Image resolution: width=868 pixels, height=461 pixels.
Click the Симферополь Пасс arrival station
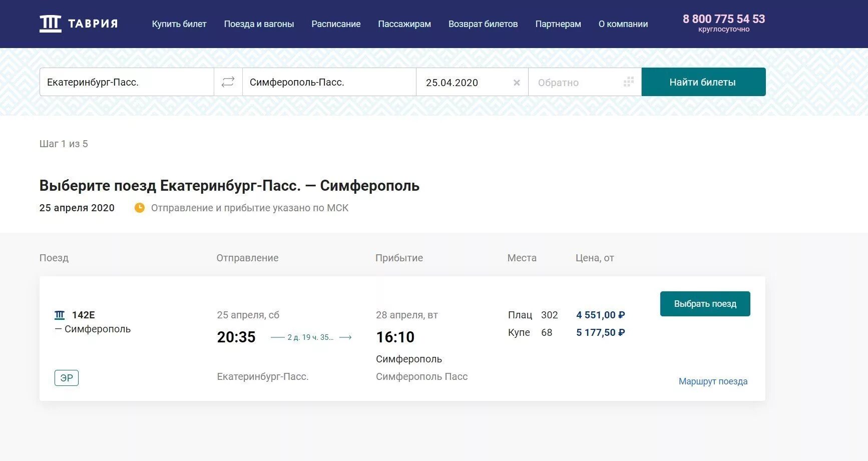click(x=421, y=376)
